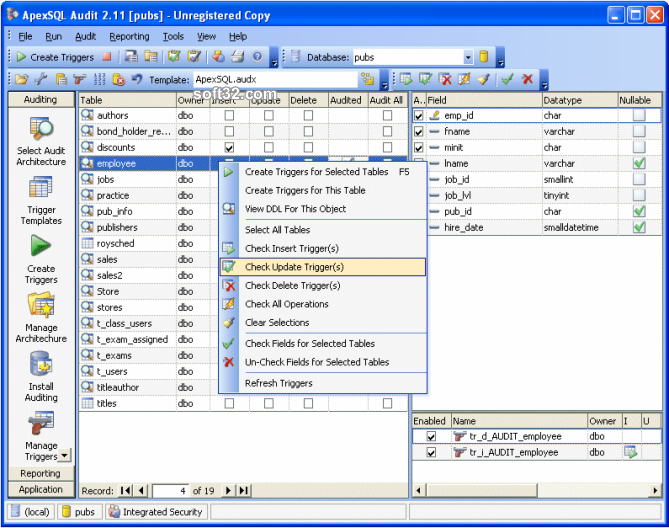Select the titleauthor table row

click(244, 388)
